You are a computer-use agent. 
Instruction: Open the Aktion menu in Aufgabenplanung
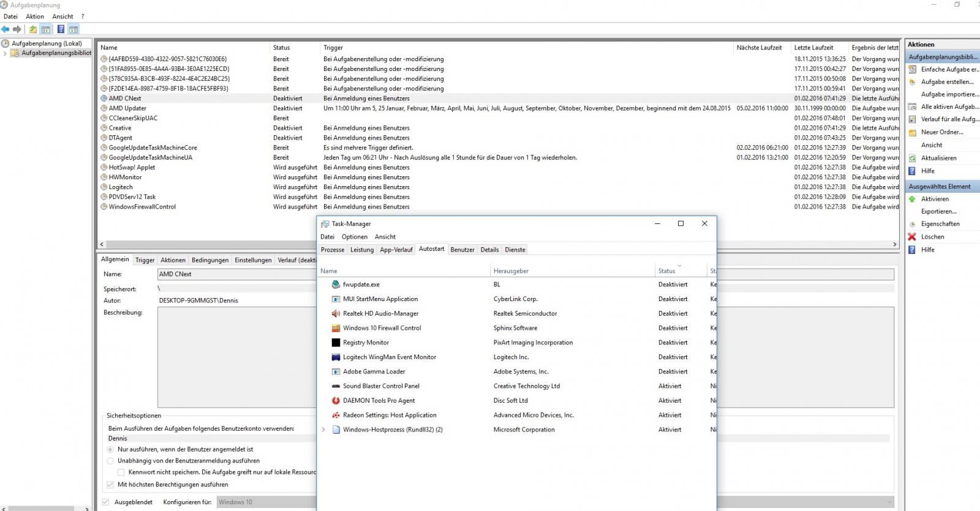pyautogui.click(x=35, y=17)
